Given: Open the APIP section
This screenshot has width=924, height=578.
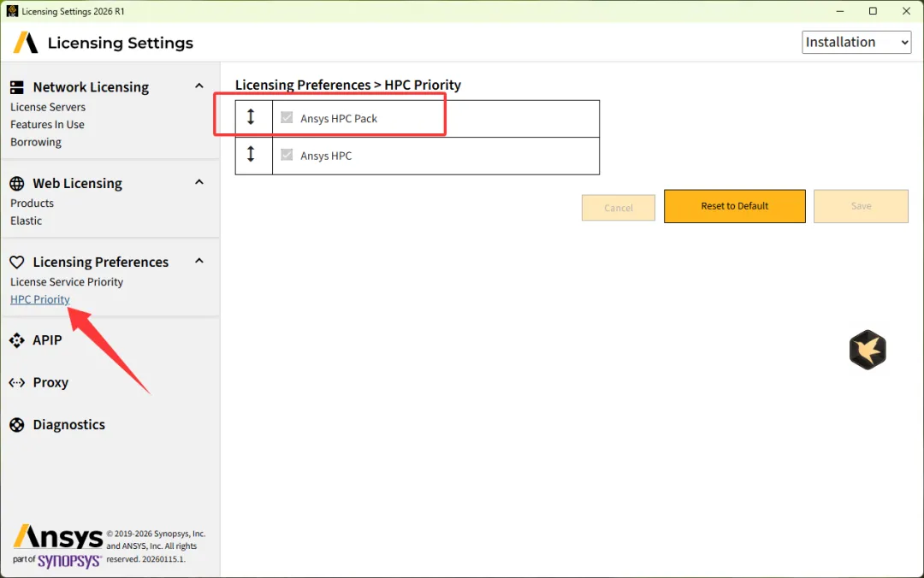Looking at the screenshot, I should pos(47,340).
